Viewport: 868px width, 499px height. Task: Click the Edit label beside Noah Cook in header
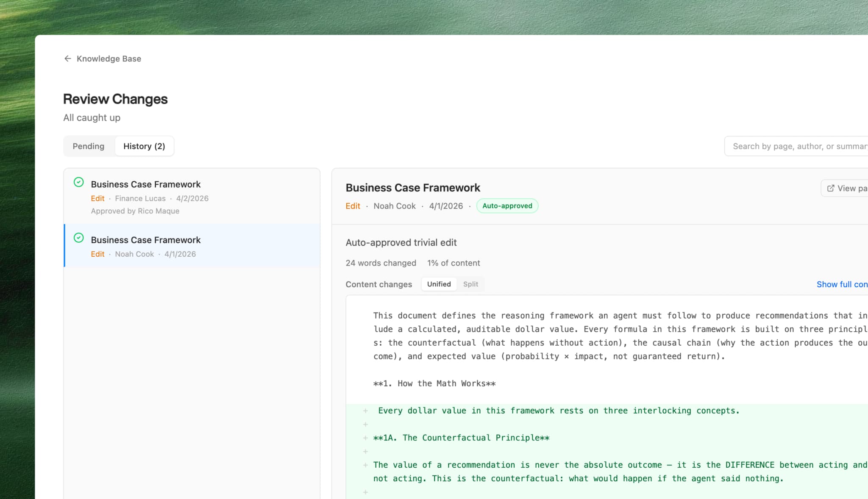pyautogui.click(x=353, y=206)
